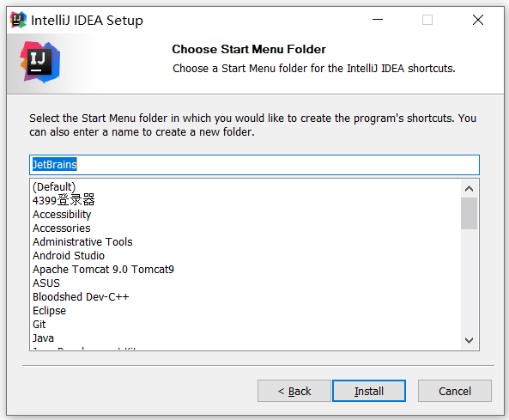Screen dimensions: 509x420
Task: Go back with the Back button
Action: pyautogui.click(x=294, y=391)
